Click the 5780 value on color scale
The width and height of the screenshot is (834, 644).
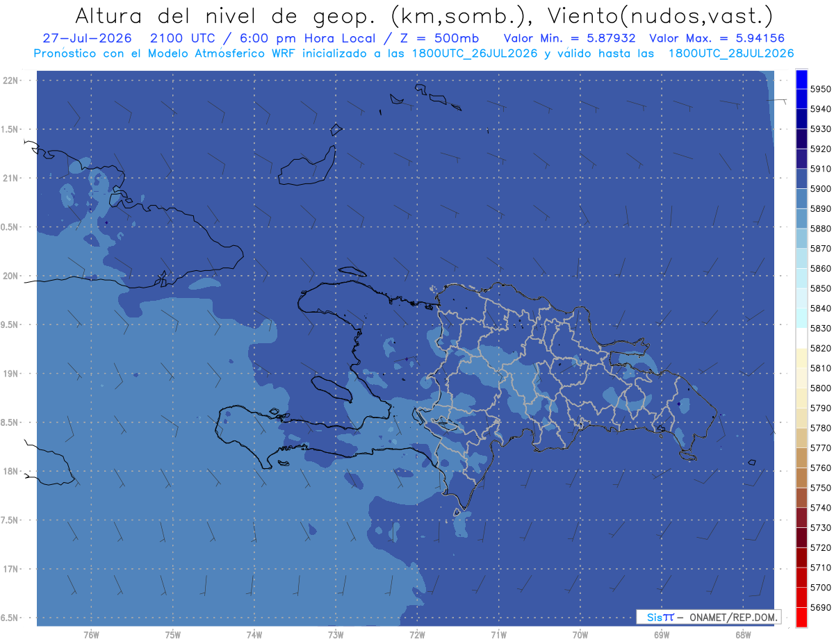point(821,428)
